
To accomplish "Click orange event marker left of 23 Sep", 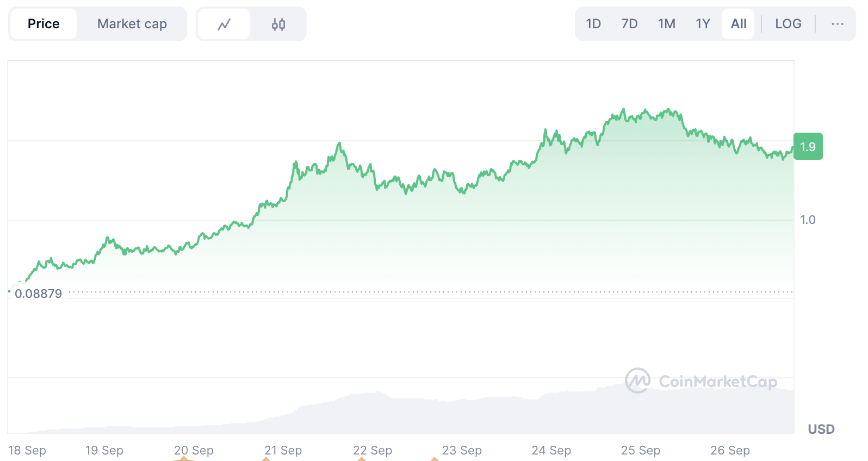I will point(435,459).
